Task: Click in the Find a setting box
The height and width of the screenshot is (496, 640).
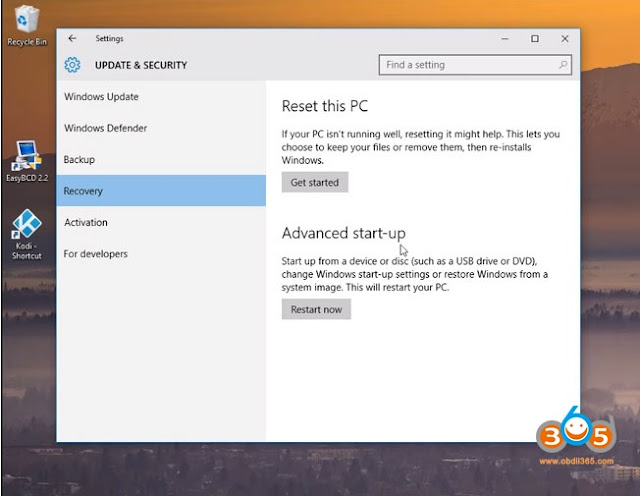Action: pyautogui.click(x=475, y=65)
